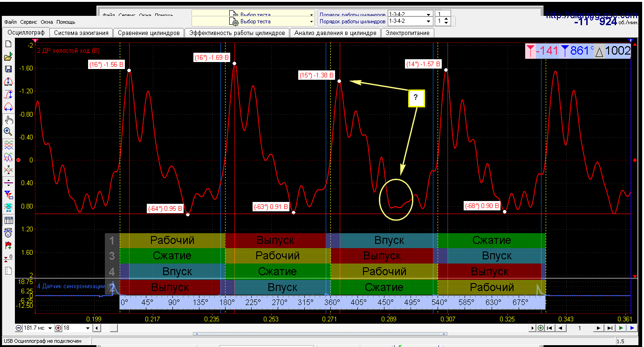This screenshot has width=644, height=347.
Task: Click the right scroll arrow of horizontal scrollbar
Action: point(533,328)
